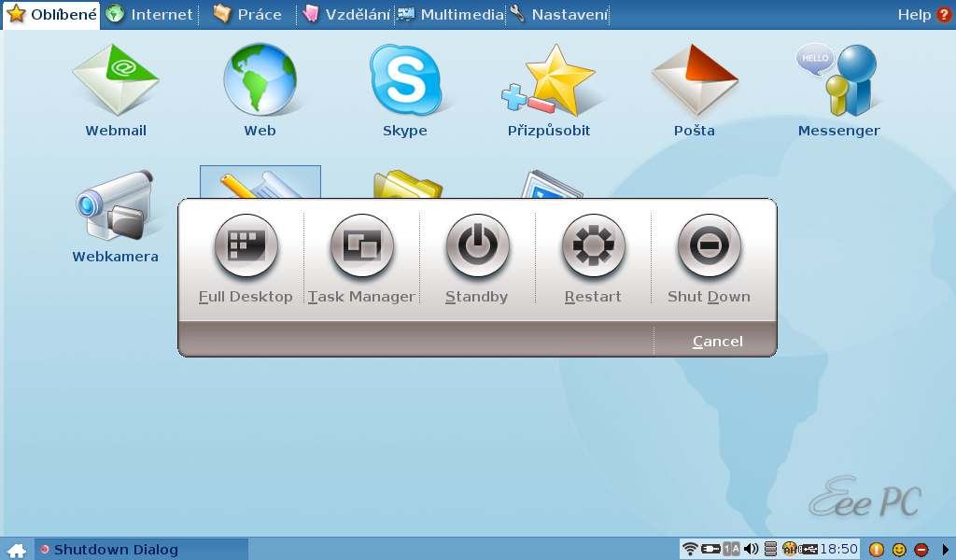
Task: Click the Full Desktop round button
Action: [x=246, y=246]
